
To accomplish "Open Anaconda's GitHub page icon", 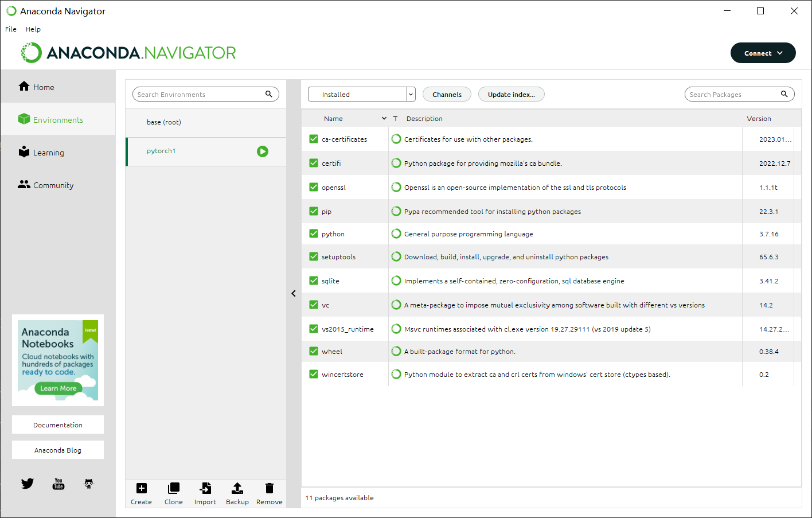I will tap(89, 484).
